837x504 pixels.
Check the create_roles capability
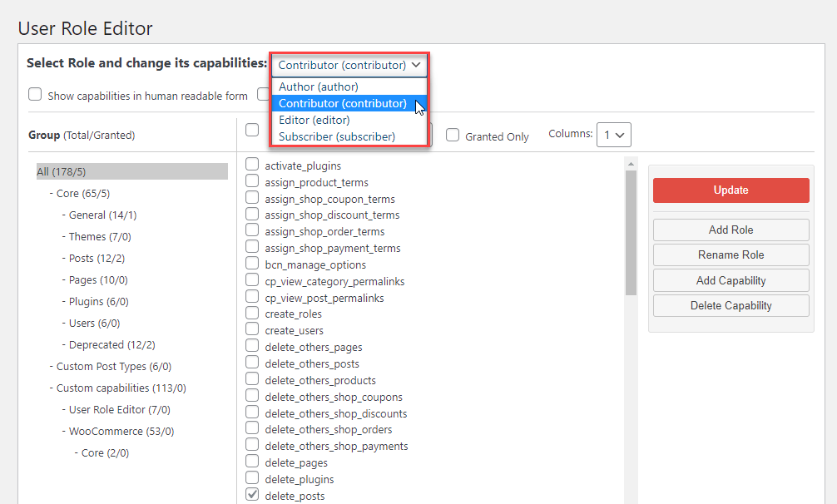click(252, 313)
